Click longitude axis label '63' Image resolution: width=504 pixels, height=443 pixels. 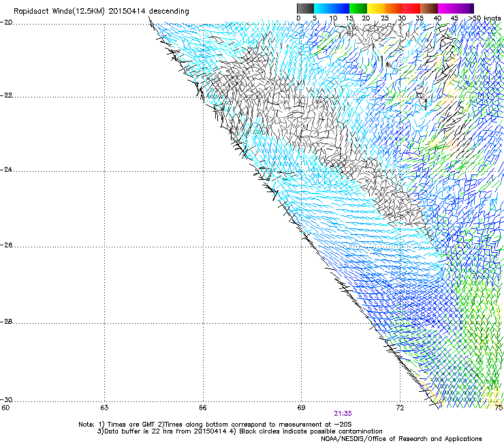point(104,408)
